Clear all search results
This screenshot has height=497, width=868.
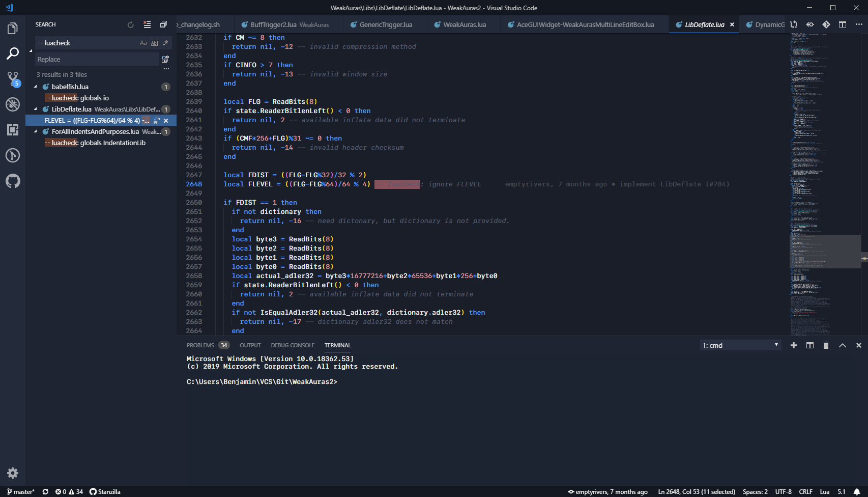coord(147,24)
